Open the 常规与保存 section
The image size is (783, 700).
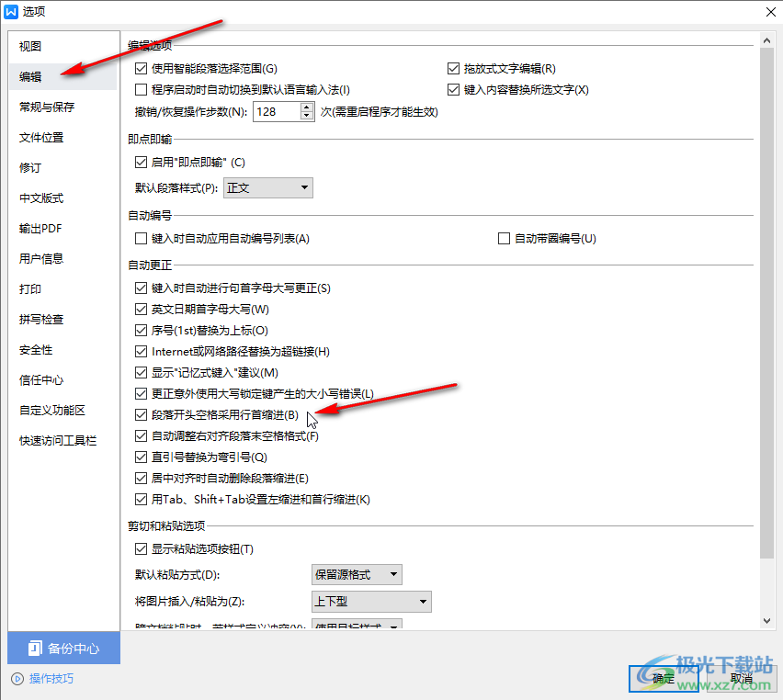point(47,107)
